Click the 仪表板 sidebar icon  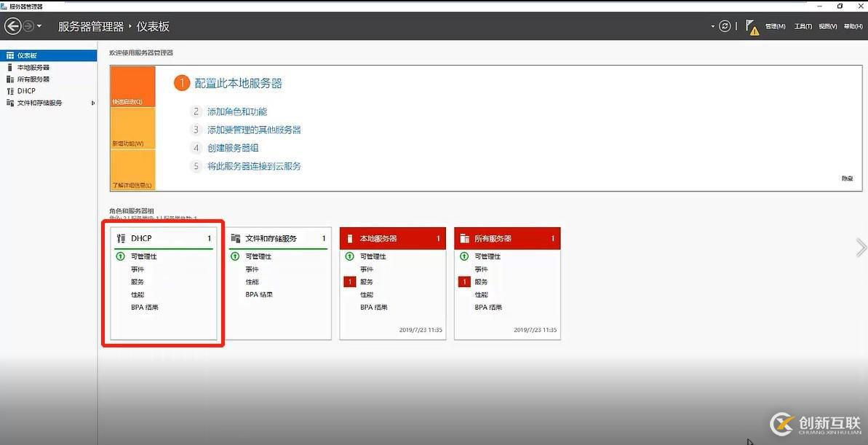click(10, 55)
